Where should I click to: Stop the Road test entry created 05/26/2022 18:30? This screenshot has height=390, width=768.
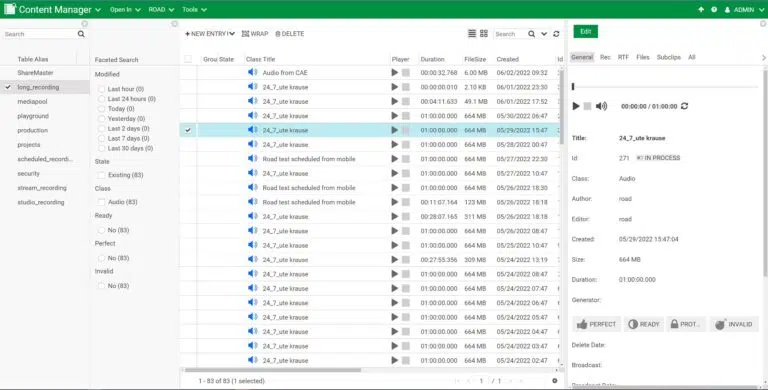point(406,188)
